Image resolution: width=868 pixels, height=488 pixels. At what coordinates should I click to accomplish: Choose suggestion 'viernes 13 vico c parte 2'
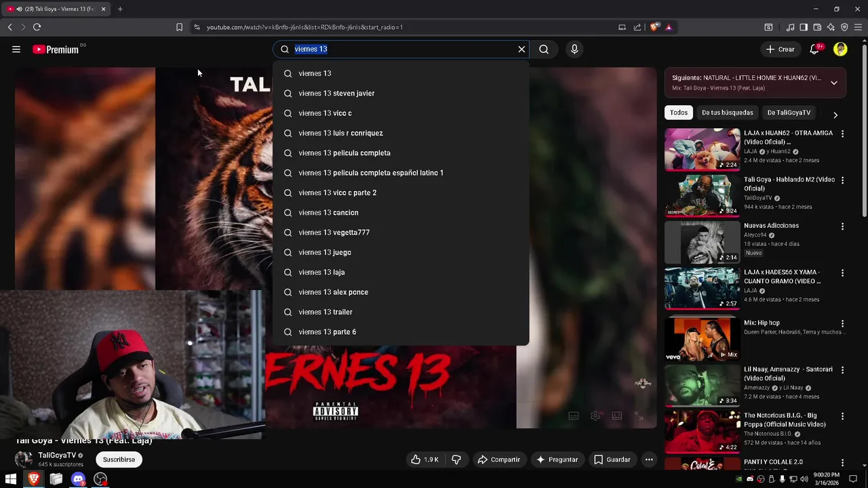coord(401,192)
